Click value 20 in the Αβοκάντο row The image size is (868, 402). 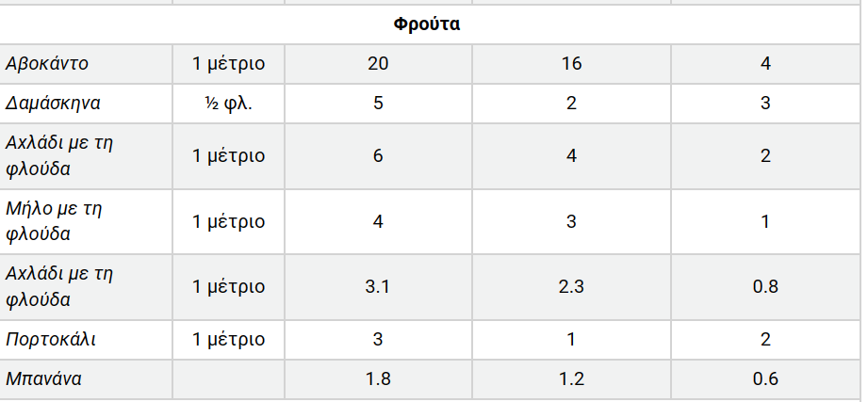click(378, 64)
